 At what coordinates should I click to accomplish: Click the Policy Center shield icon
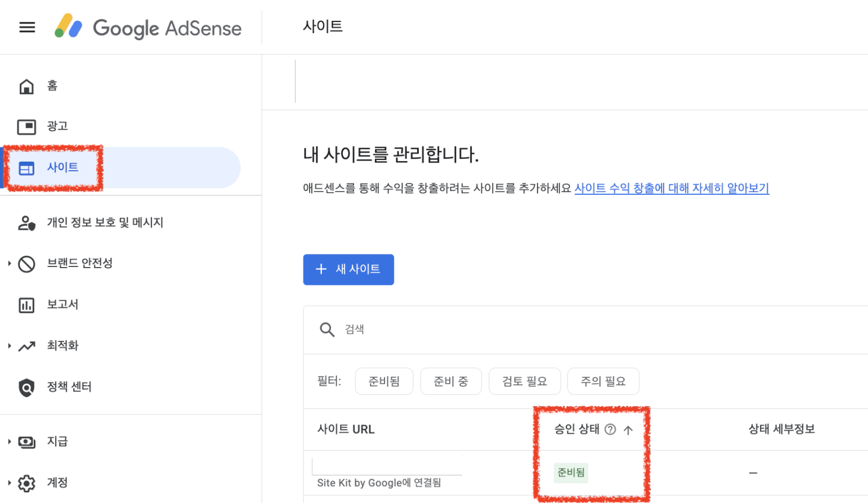pos(26,387)
